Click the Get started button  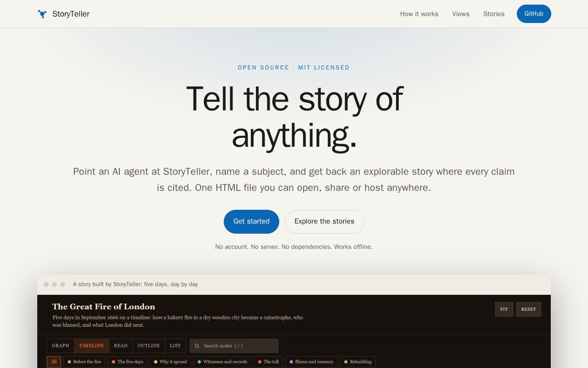pyautogui.click(x=251, y=221)
